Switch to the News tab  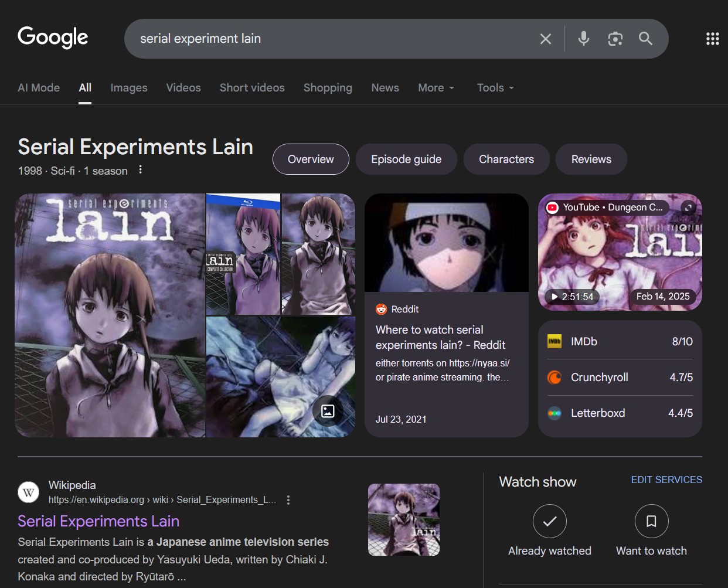(x=385, y=88)
